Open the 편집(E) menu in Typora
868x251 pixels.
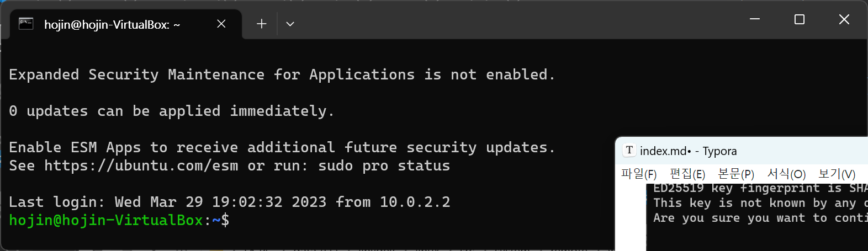click(687, 174)
